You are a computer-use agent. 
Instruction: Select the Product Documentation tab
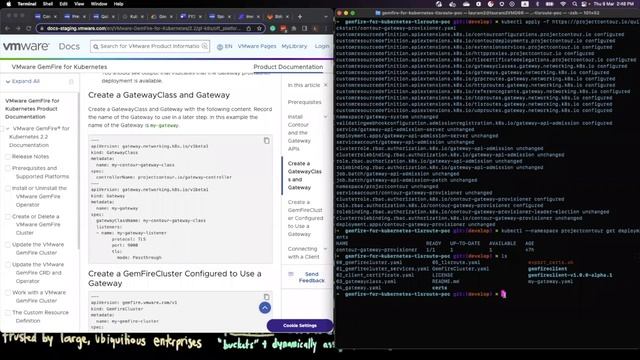tap(288, 67)
